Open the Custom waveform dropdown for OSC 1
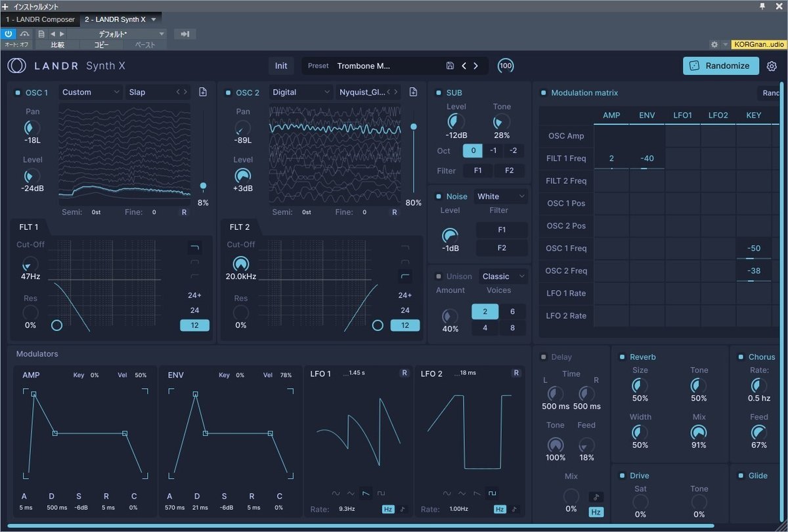Viewport: 788px width, 532px height. (x=90, y=92)
